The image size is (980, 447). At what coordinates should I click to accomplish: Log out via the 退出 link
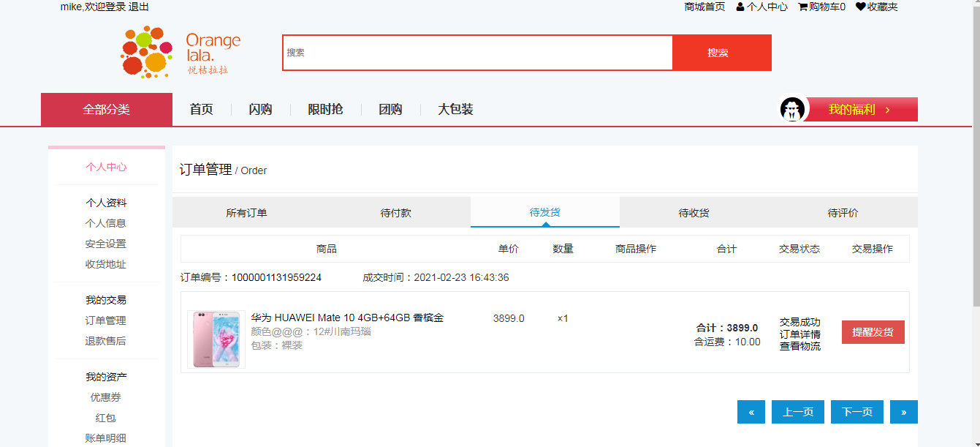[139, 7]
